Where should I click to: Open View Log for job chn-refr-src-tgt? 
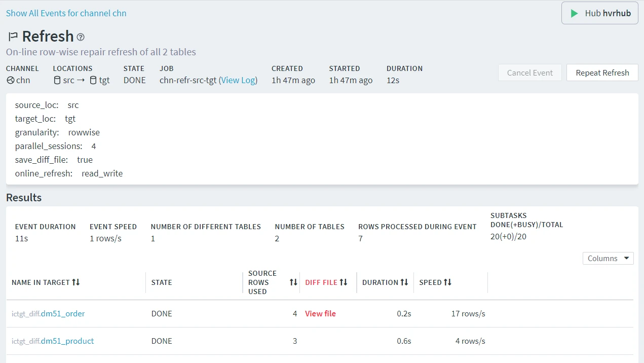click(238, 80)
